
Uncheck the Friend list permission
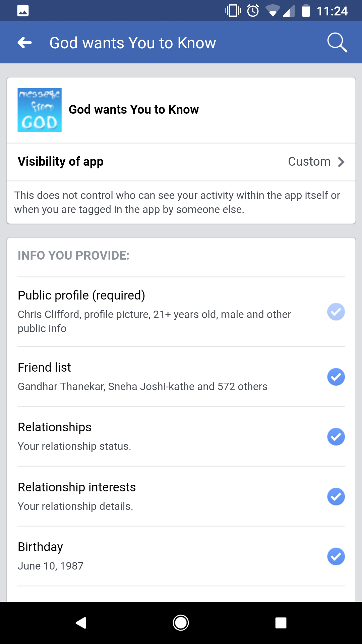pos(336,377)
